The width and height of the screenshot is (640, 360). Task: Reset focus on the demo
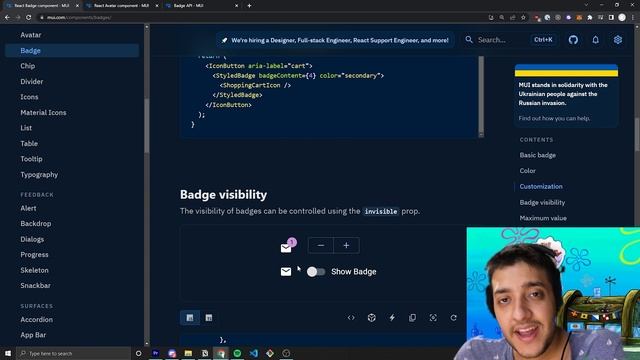click(x=433, y=318)
